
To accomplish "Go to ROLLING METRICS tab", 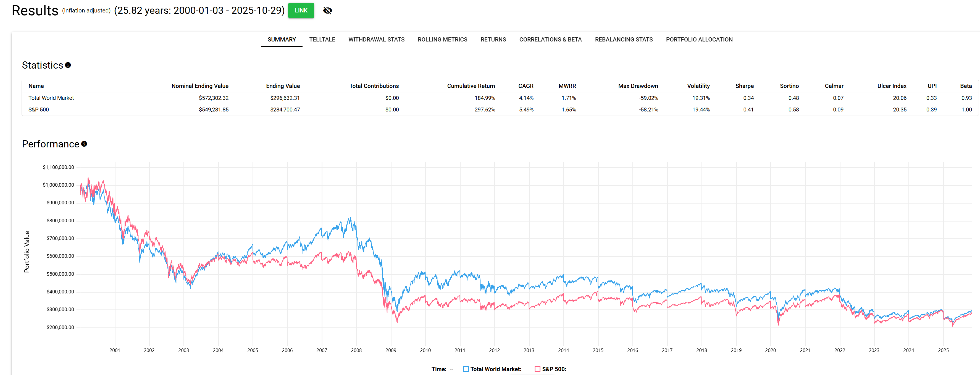I will pyautogui.click(x=442, y=40).
